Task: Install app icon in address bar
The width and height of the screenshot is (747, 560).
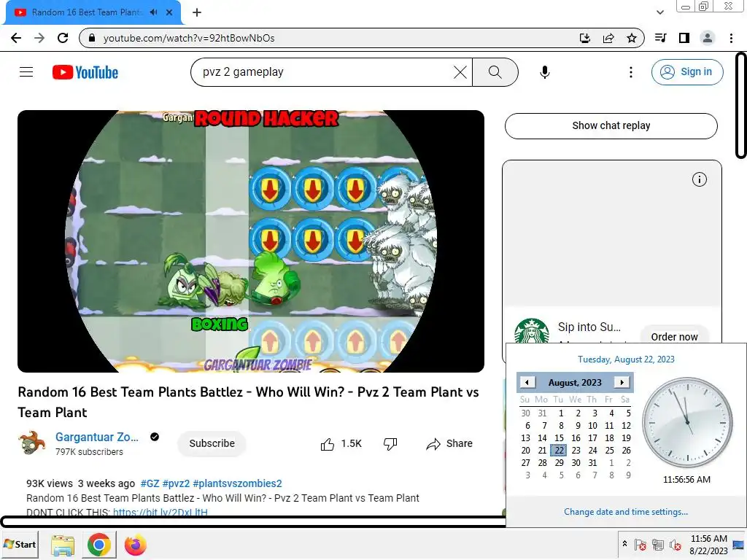Action: pyautogui.click(x=585, y=38)
